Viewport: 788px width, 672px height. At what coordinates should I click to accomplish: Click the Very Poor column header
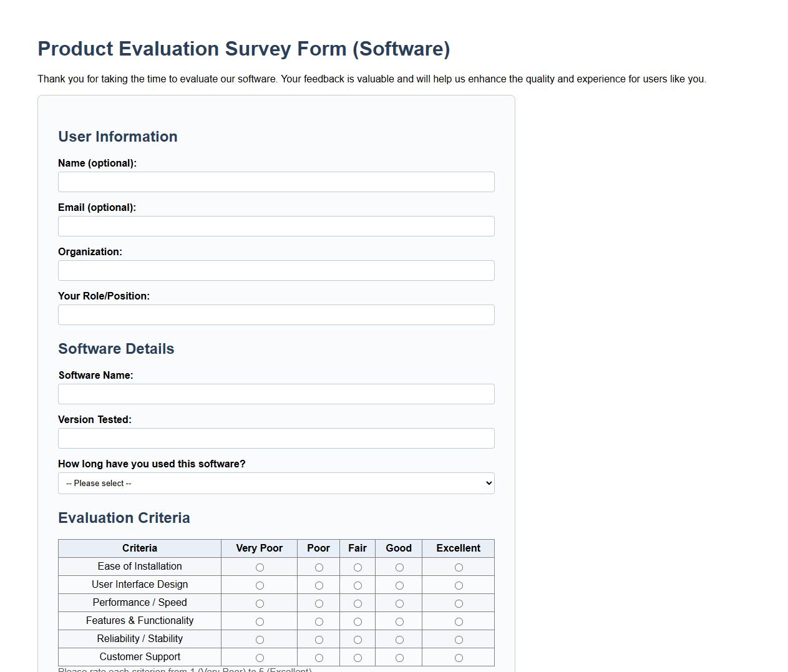point(259,548)
